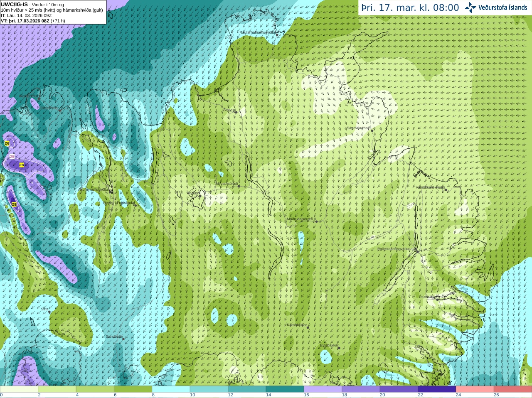Click the 8 tick value on the scale
Screen dimensions: 532x398
pos(153,395)
